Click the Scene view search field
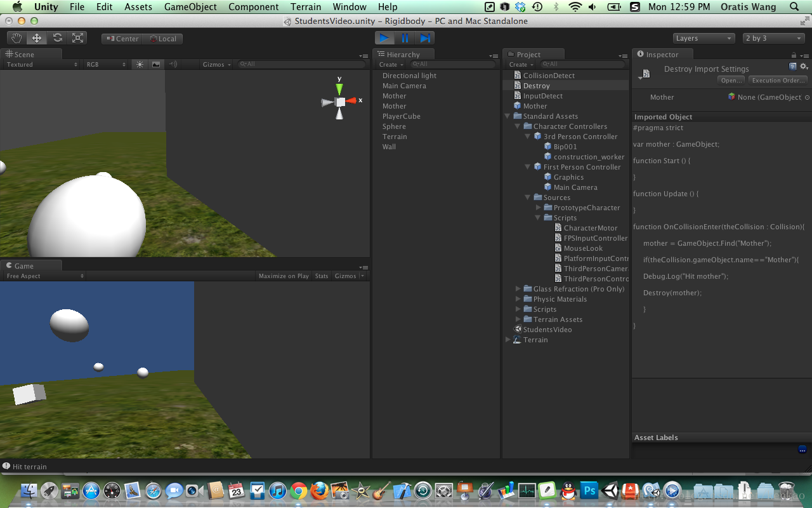The width and height of the screenshot is (812, 508). [302, 64]
